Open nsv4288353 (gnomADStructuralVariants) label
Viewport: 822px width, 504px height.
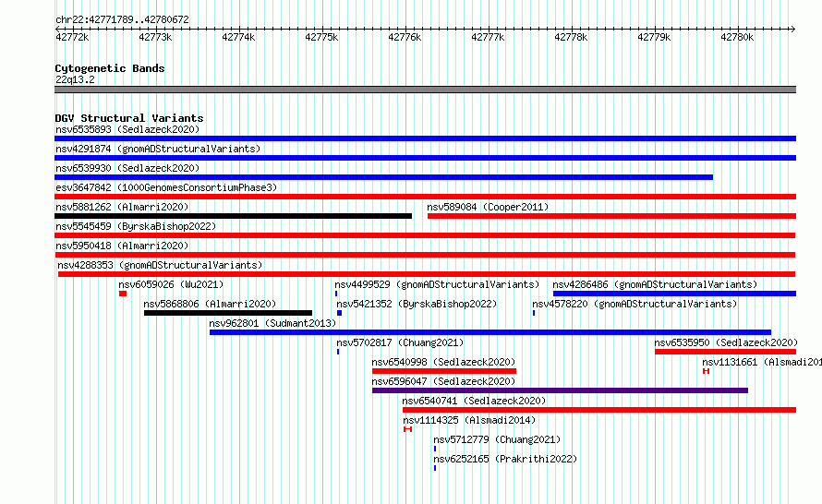coord(160,265)
